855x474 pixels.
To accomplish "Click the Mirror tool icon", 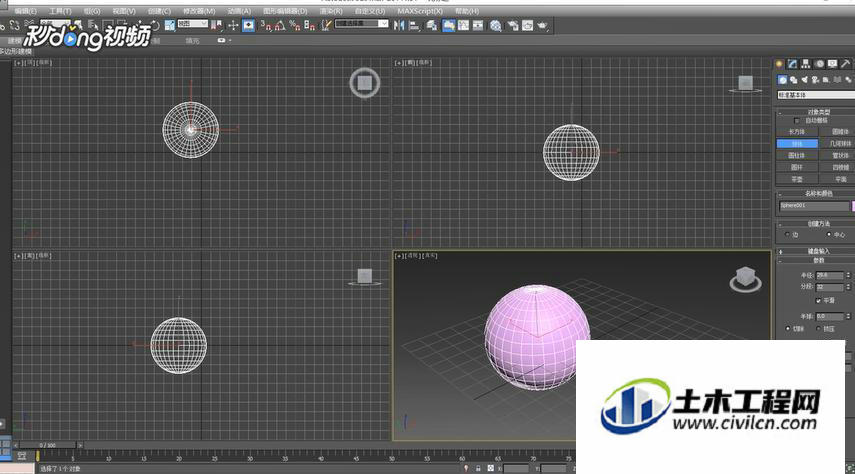I will pyautogui.click(x=399, y=25).
